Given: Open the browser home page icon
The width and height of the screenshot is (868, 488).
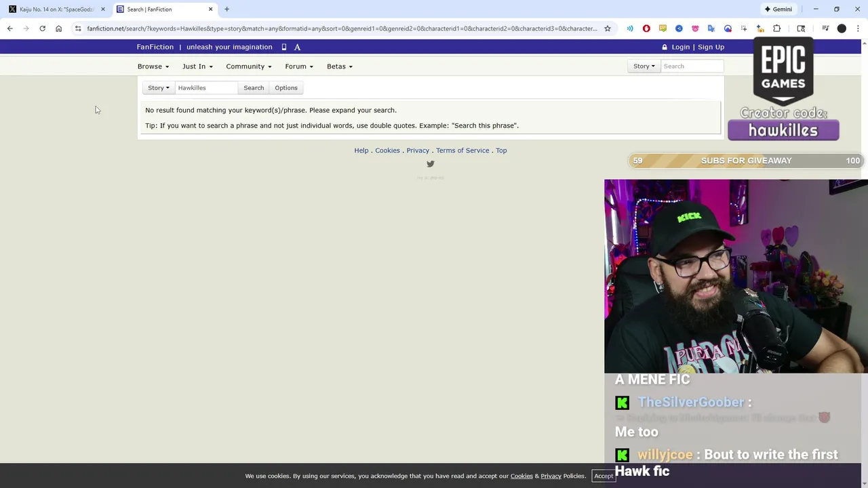Looking at the screenshot, I should 59,28.
